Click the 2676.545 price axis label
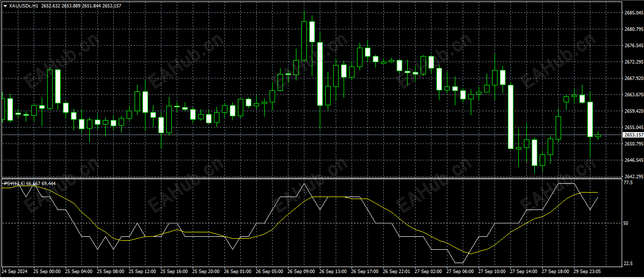Viewport: 644px width, 279px height. [x=633, y=46]
